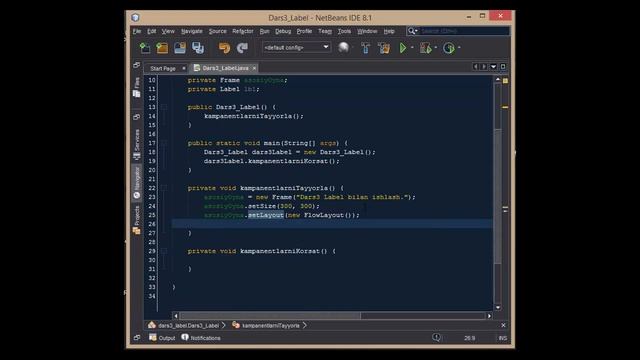
Task: Open the Run menu
Action: point(264,31)
